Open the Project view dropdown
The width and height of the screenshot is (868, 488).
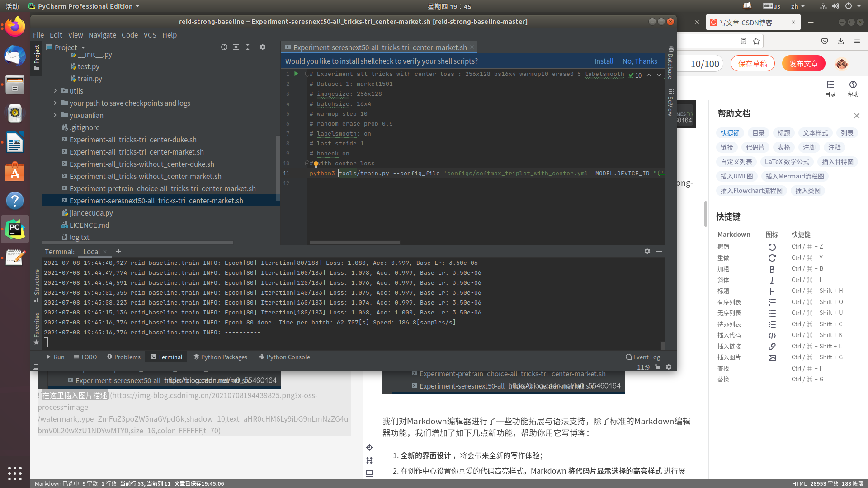(83, 47)
